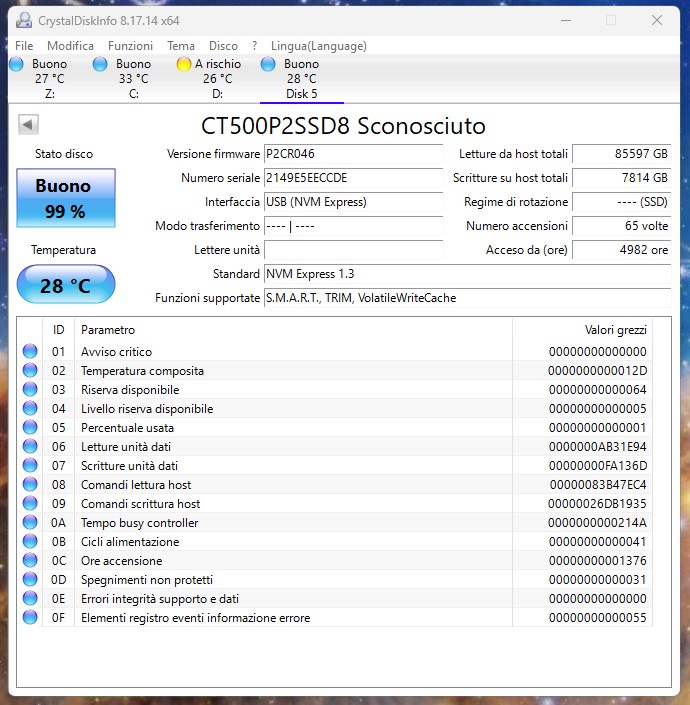690x705 pixels.
Task: Select raw value 0000000001376
Action: coord(597,561)
